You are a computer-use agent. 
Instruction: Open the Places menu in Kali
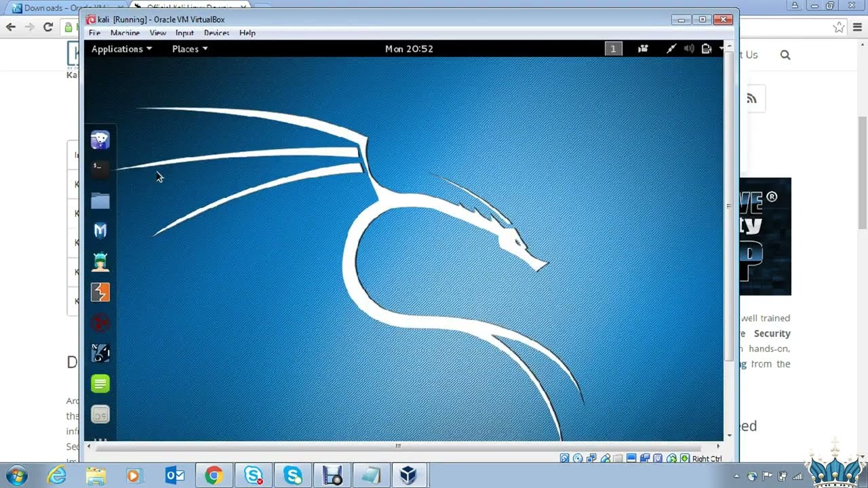tap(190, 49)
